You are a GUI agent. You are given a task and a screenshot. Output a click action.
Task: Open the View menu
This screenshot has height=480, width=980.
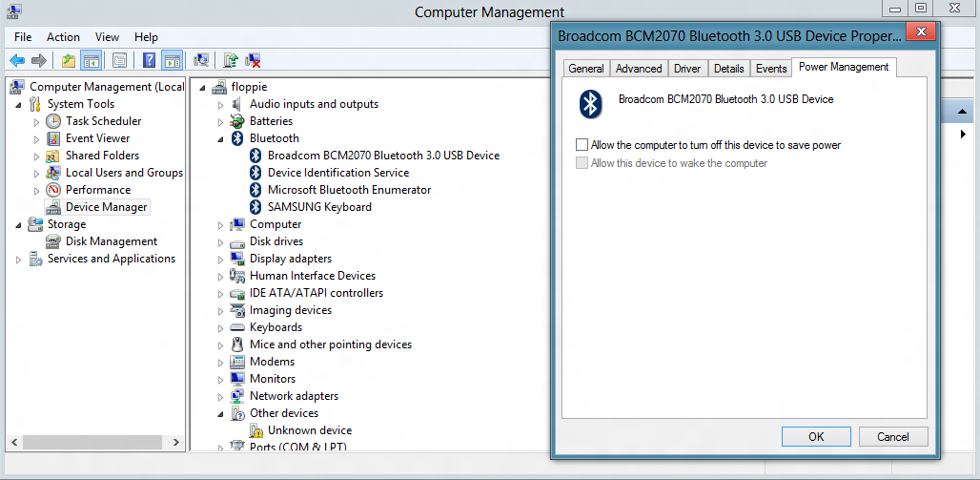point(108,37)
